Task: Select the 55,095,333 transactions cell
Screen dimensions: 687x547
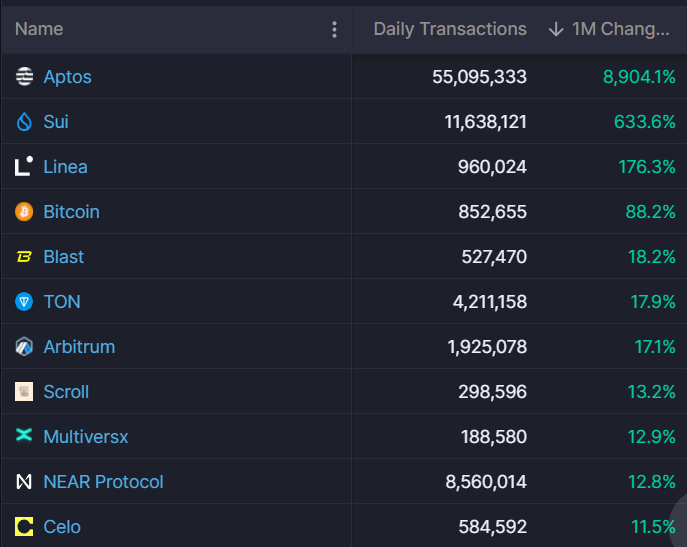Action: (x=479, y=77)
